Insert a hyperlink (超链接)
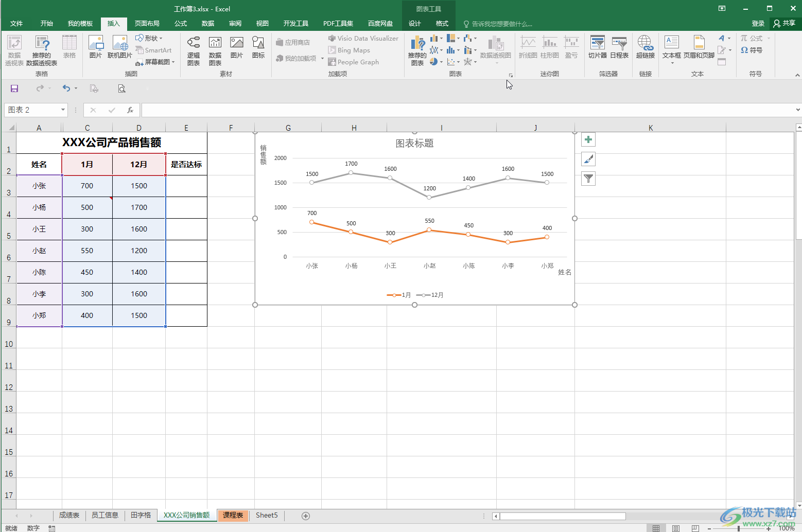Viewport: 802px width, 532px height. [x=646, y=47]
